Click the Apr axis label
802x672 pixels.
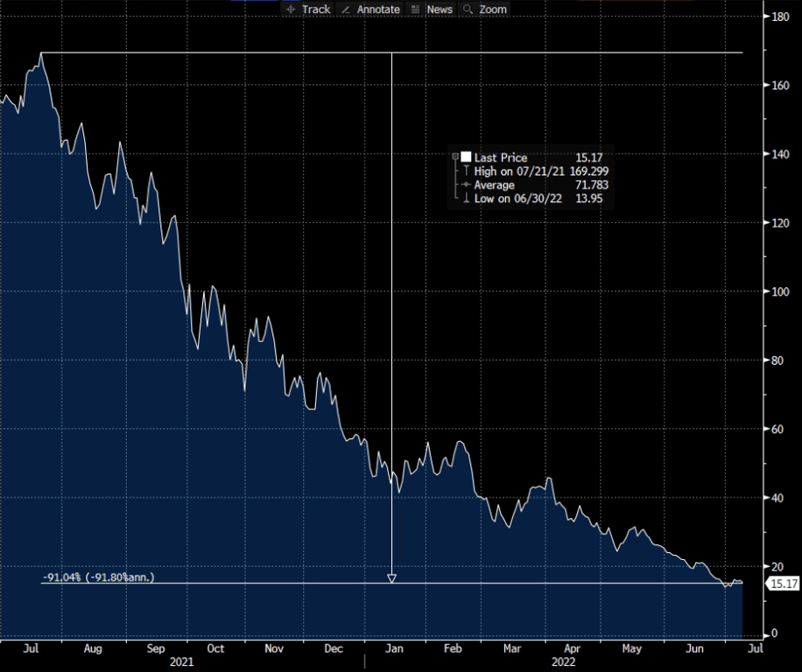(x=572, y=648)
